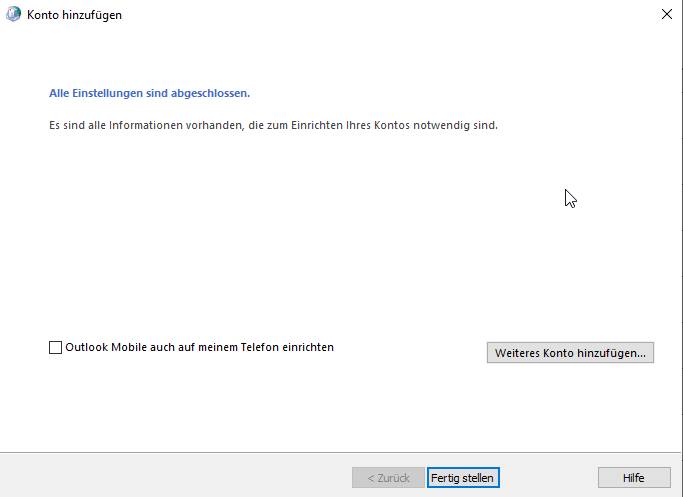This screenshot has height=497, width=683.
Task: Click the Outlook globe icon in title bar
Action: click(x=13, y=14)
